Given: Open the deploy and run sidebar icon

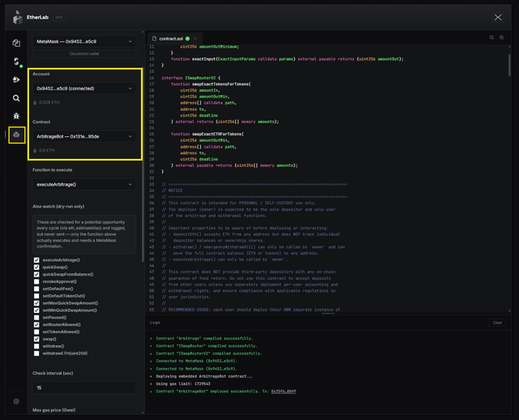Looking at the screenshot, I should [x=16, y=79].
